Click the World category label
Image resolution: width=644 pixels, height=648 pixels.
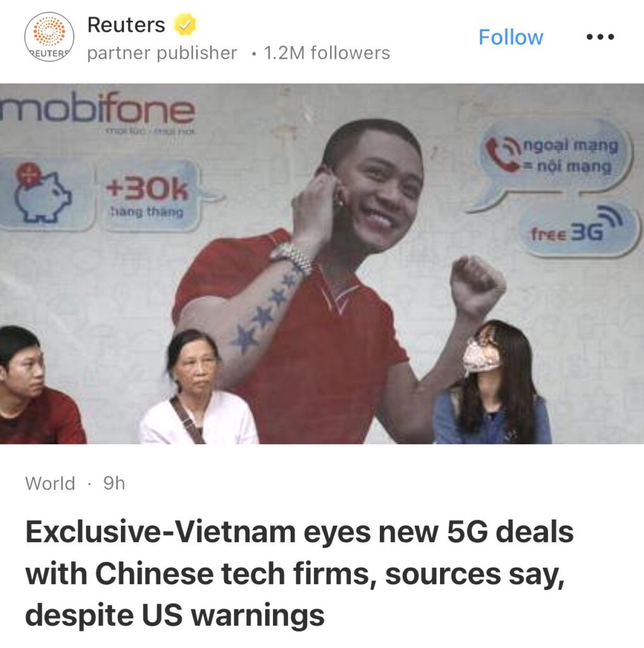[50, 483]
